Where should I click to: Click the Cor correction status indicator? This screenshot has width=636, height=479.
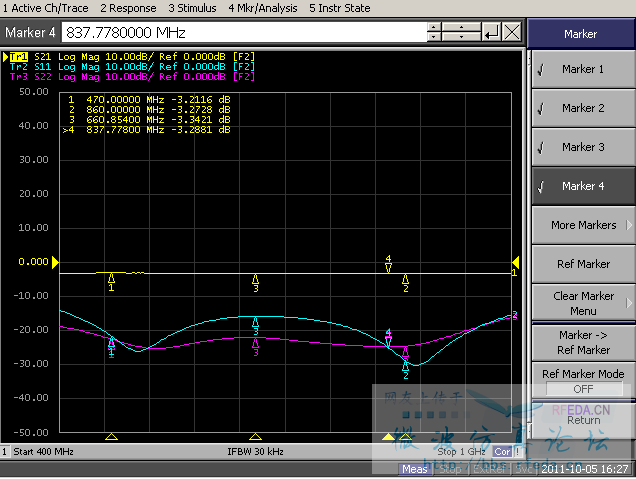[502, 452]
